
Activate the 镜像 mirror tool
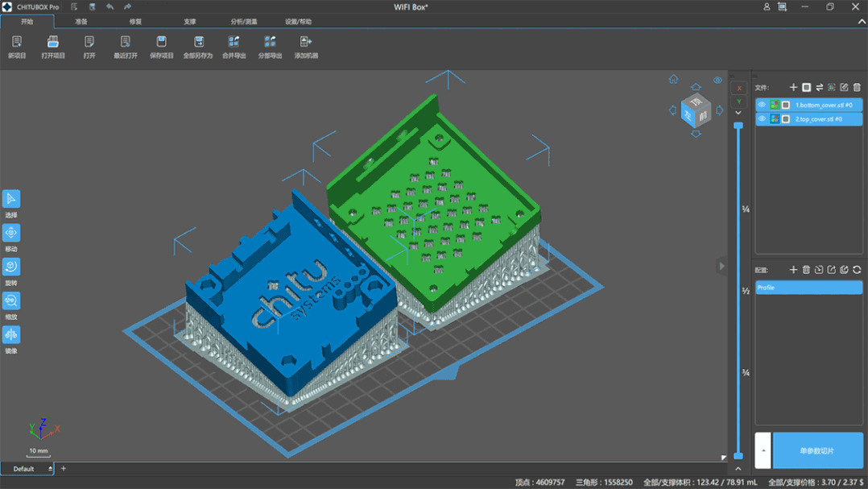(11, 334)
